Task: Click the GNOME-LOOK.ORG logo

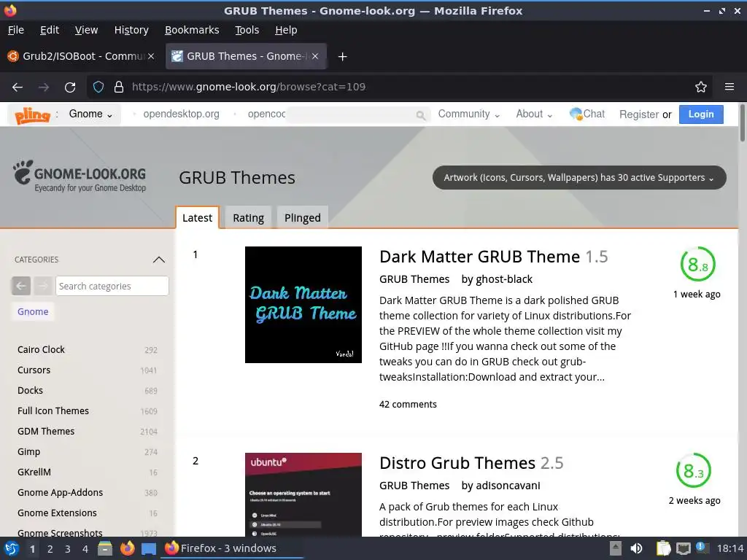Action: tap(80, 176)
